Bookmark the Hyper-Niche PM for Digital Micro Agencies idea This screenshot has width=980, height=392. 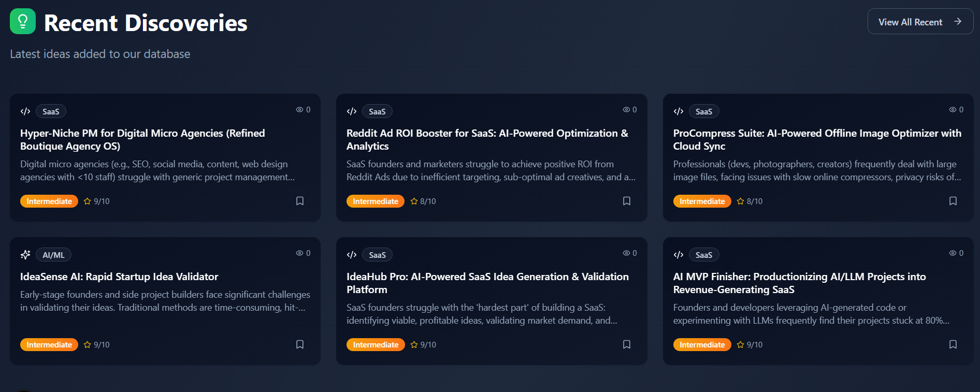pyautogui.click(x=300, y=201)
